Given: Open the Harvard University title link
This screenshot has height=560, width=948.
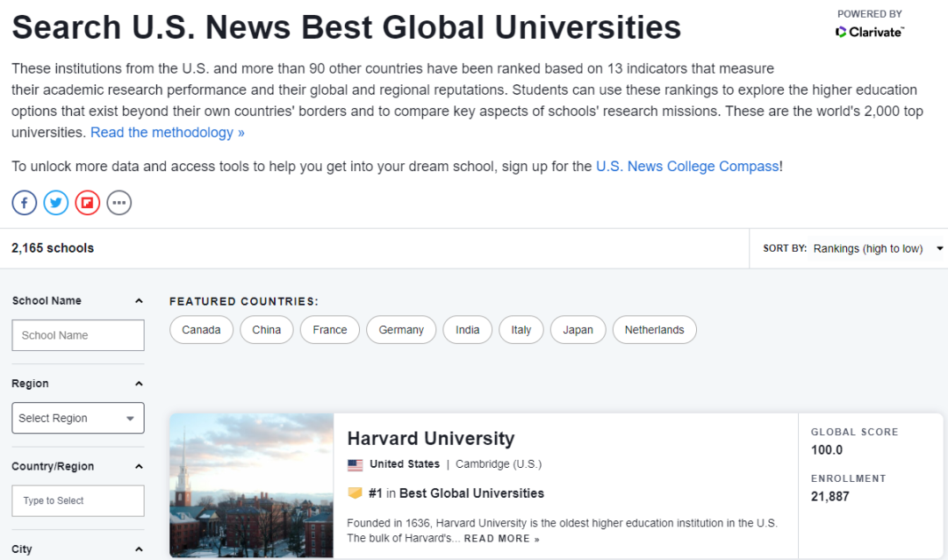Looking at the screenshot, I should coord(430,438).
